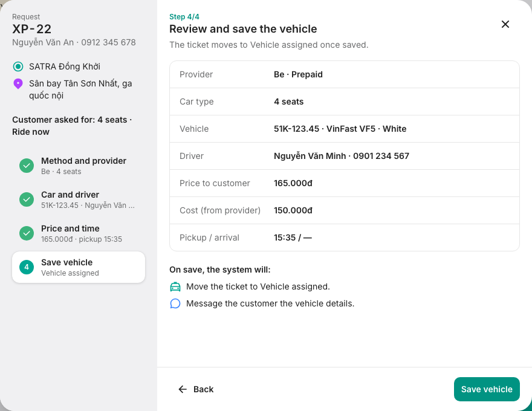This screenshot has width=532, height=411.
Task: Click the Driver row label
Action: click(x=192, y=156)
